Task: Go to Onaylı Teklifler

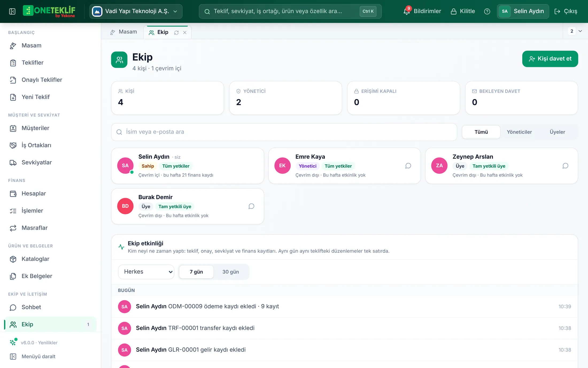Action: coord(51,80)
